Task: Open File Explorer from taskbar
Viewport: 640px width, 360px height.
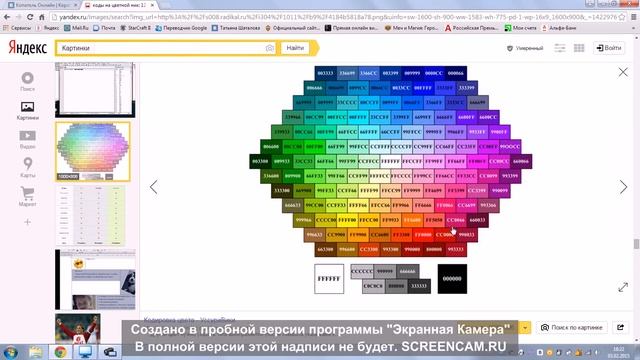Action: click(x=36, y=352)
